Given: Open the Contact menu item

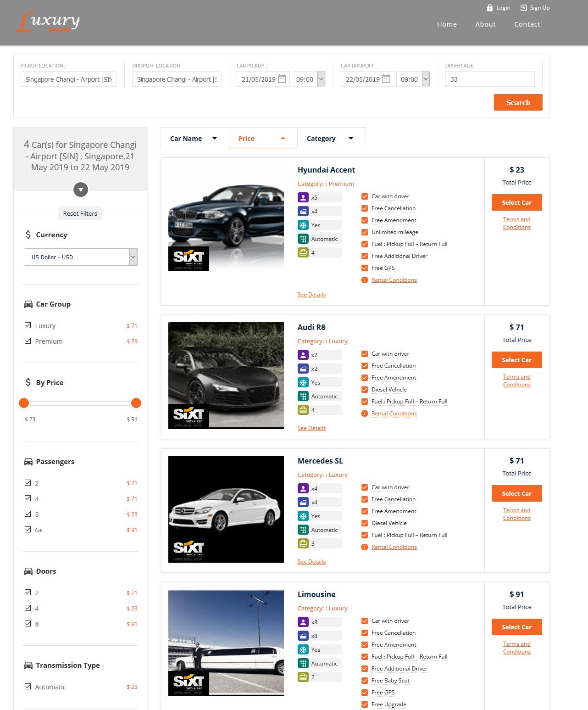Looking at the screenshot, I should click(527, 24).
